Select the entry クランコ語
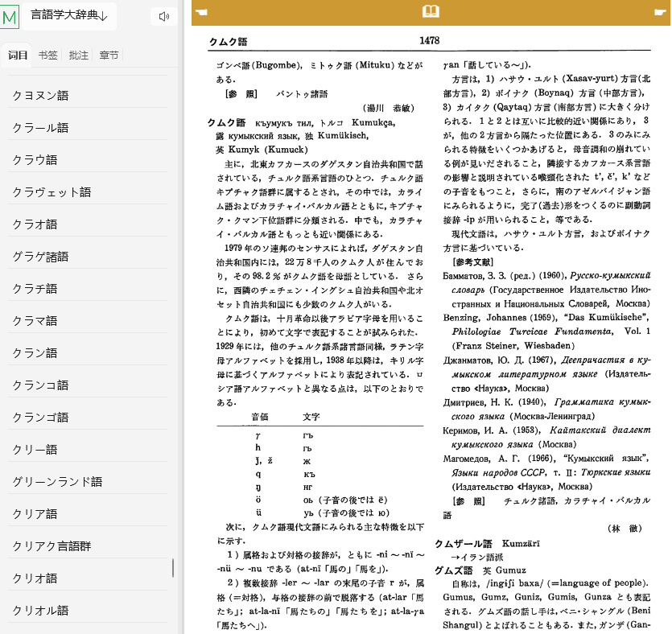 pos(88,385)
